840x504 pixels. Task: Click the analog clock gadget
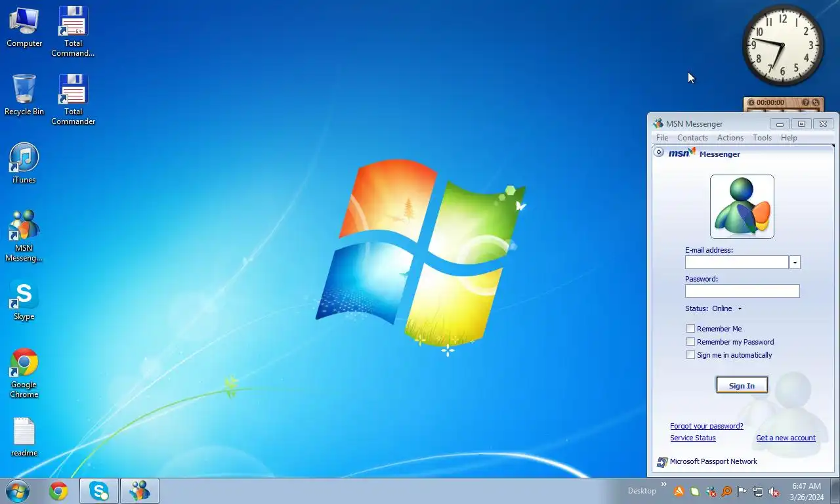coord(783,45)
